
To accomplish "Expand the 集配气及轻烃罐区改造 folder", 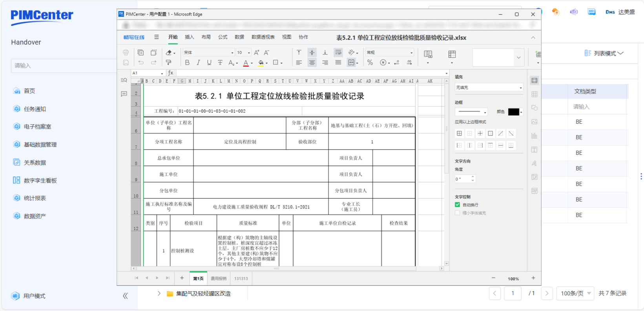I will point(159,293).
